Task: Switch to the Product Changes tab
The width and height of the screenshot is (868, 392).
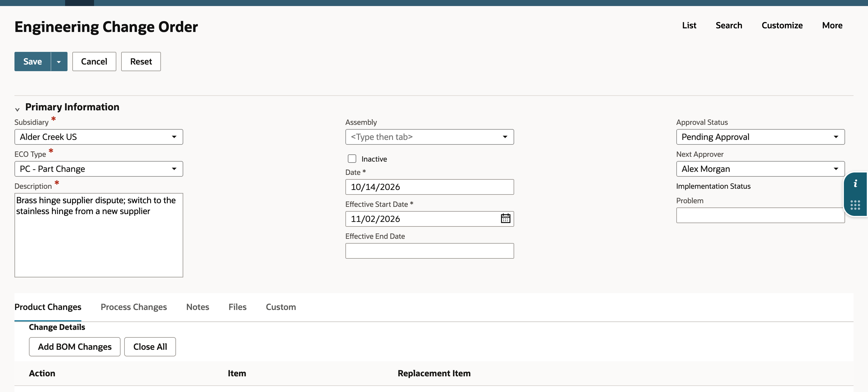Action: pos(48,307)
